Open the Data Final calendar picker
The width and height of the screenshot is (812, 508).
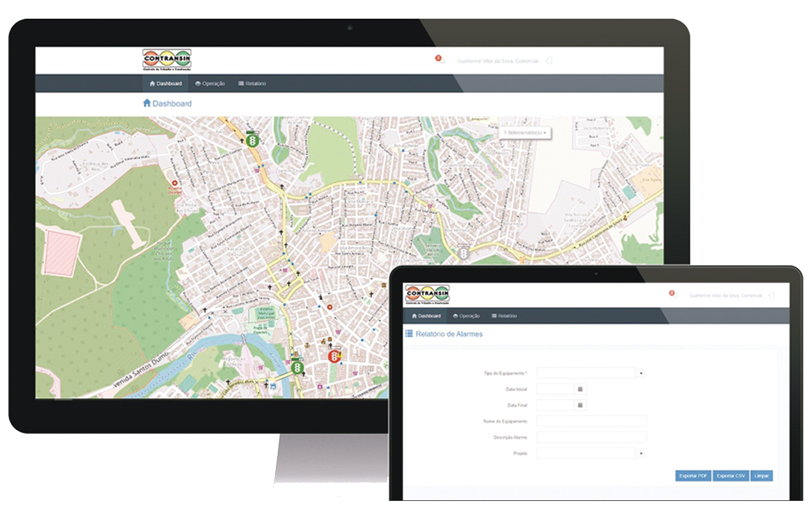click(x=580, y=405)
